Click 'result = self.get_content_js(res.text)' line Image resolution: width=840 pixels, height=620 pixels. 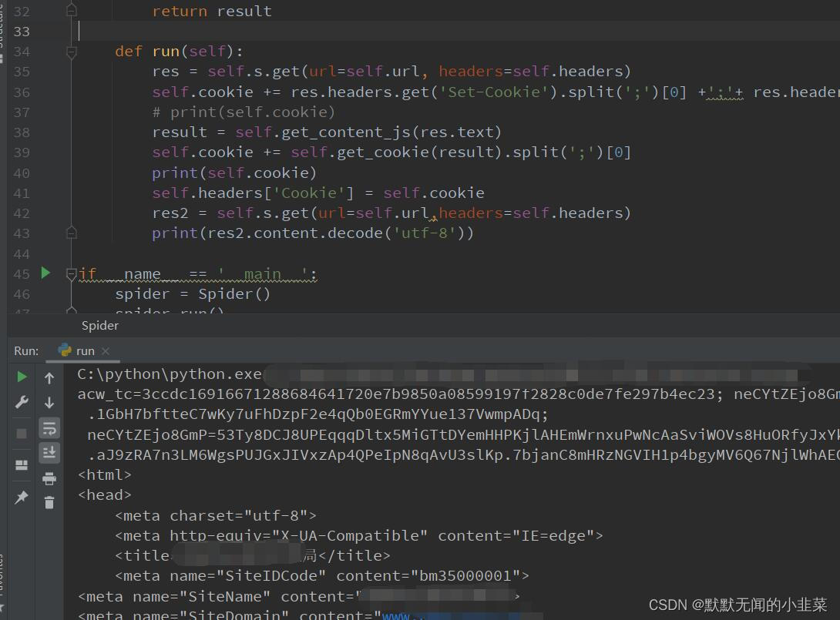tap(327, 132)
